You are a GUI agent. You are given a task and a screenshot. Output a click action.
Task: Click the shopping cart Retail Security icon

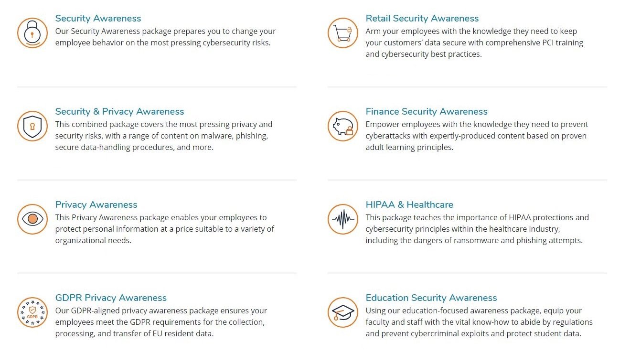[x=343, y=33]
